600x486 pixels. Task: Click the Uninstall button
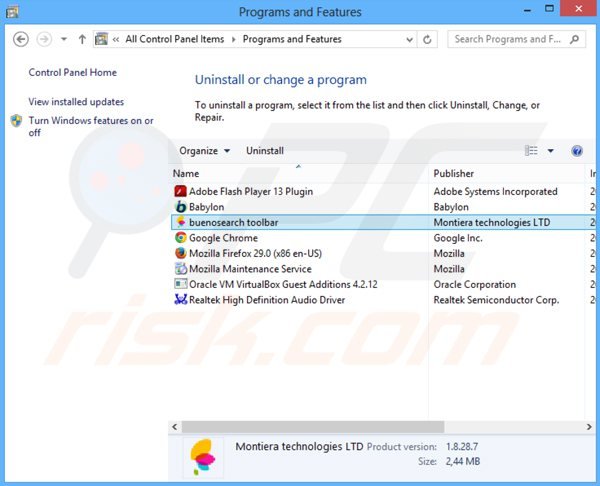tap(265, 151)
